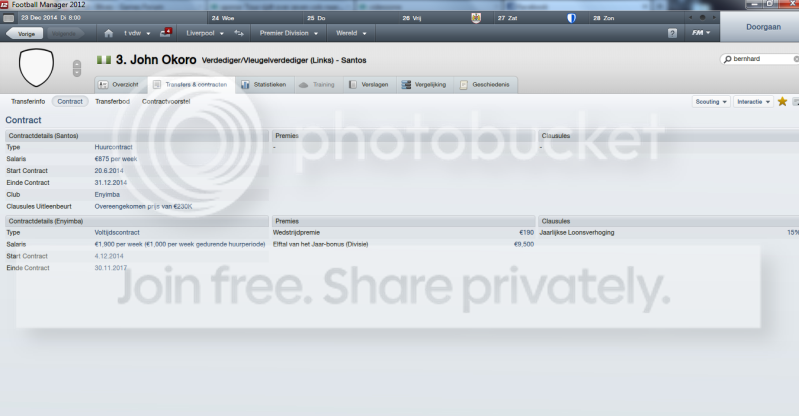Open the transfers arrows icon beside Liverpool

239,33
